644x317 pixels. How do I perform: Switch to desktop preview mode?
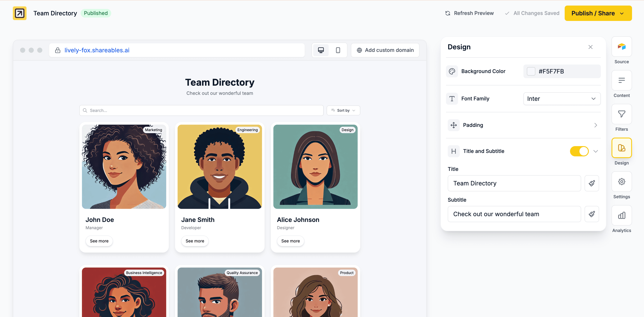pos(321,50)
